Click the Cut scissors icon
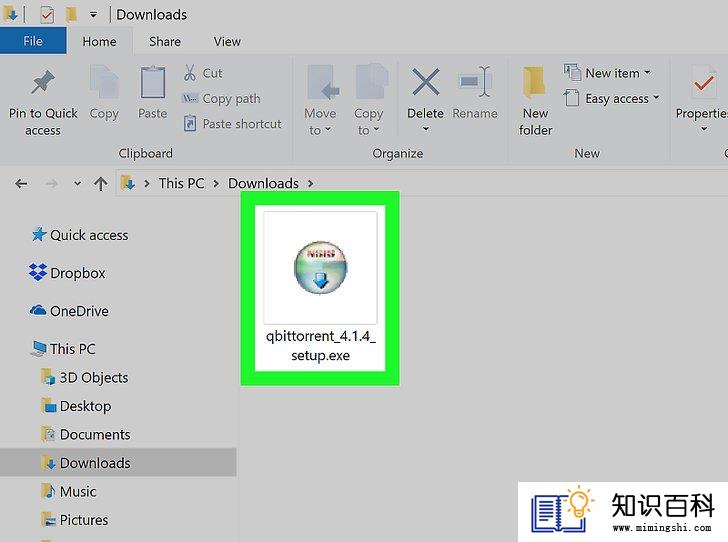Screen dimensions: 728x542 point(189,73)
